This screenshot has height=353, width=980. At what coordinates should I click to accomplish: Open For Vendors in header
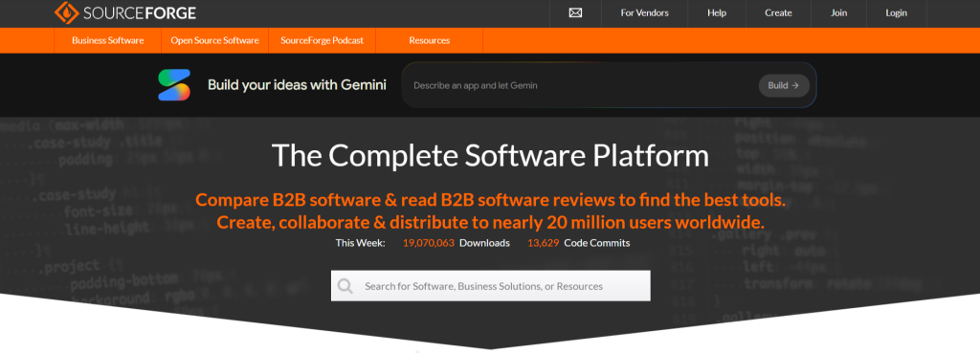(644, 13)
